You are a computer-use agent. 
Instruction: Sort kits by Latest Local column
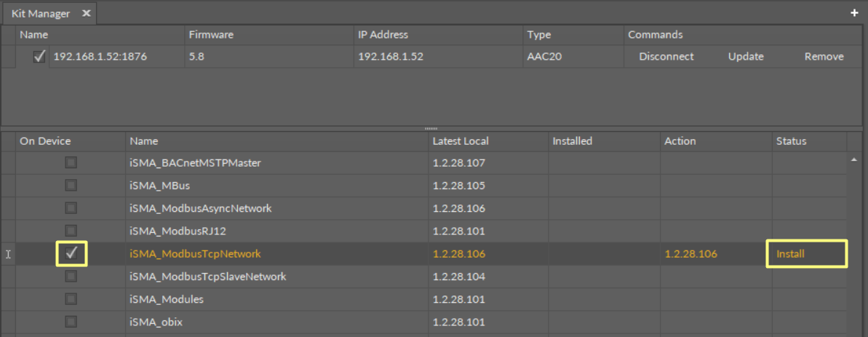(x=461, y=141)
